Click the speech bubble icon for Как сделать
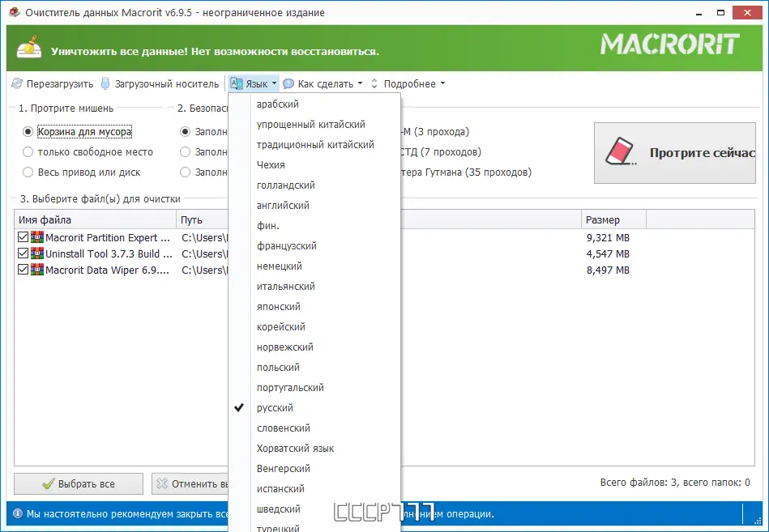The width and height of the screenshot is (769, 532). pos(288,83)
